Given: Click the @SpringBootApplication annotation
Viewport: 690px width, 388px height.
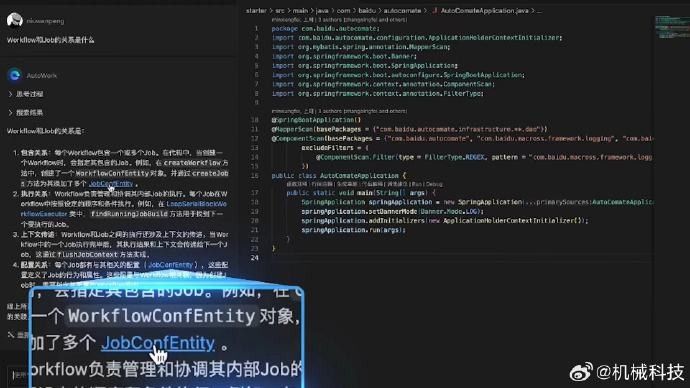Looking at the screenshot, I should click(316, 120).
